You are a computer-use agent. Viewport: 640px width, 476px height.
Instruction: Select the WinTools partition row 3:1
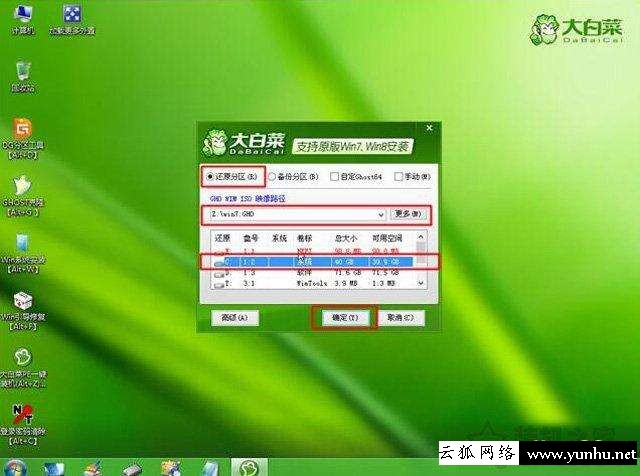[x=313, y=283]
